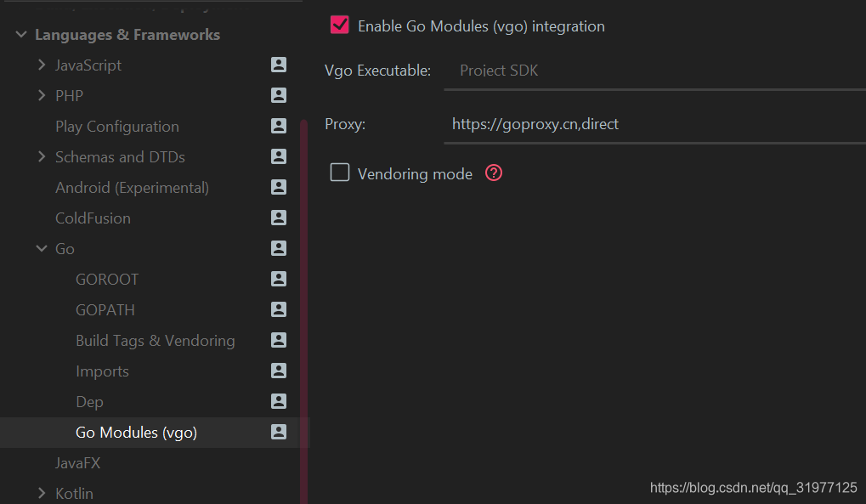The height and width of the screenshot is (504, 866).
Task: Click 'Enable Go Modules (vgo) integration' label text
Action: (x=482, y=26)
